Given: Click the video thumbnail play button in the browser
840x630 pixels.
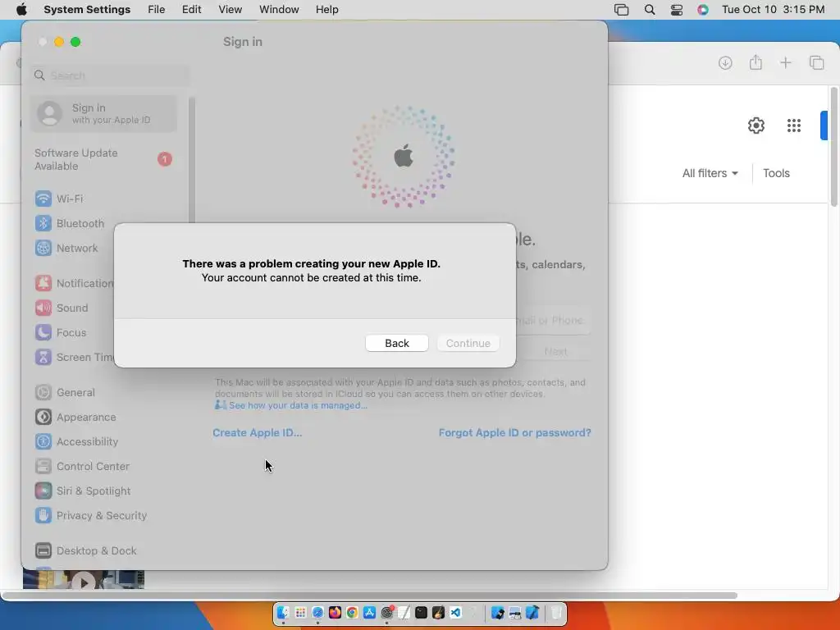Looking at the screenshot, I should (84, 582).
